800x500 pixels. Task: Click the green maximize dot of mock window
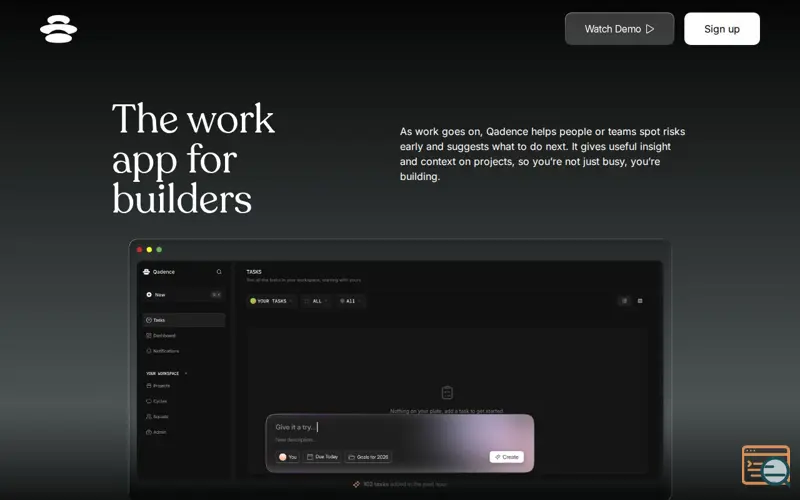(x=159, y=249)
